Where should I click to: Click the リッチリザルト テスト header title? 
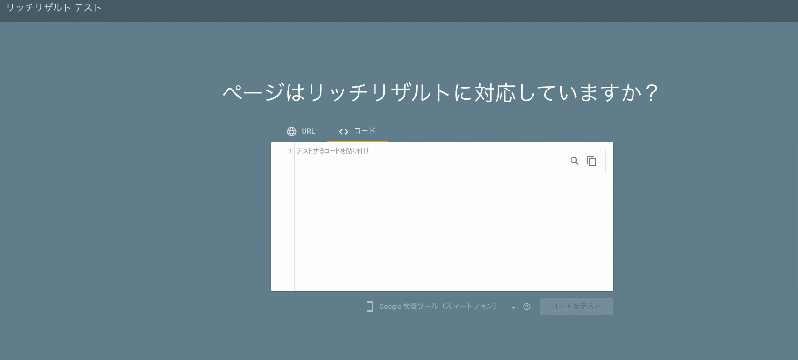[53, 8]
